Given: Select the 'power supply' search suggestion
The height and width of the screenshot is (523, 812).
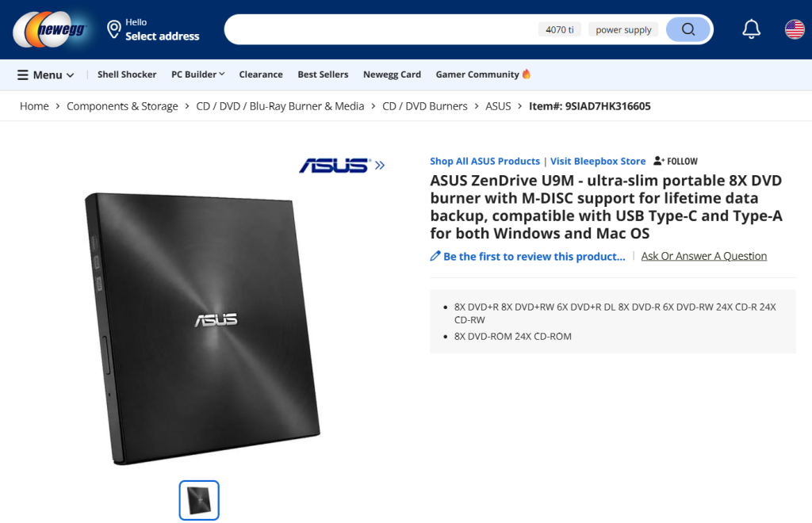Looking at the screenshot, I should click(x=623, y=29).
